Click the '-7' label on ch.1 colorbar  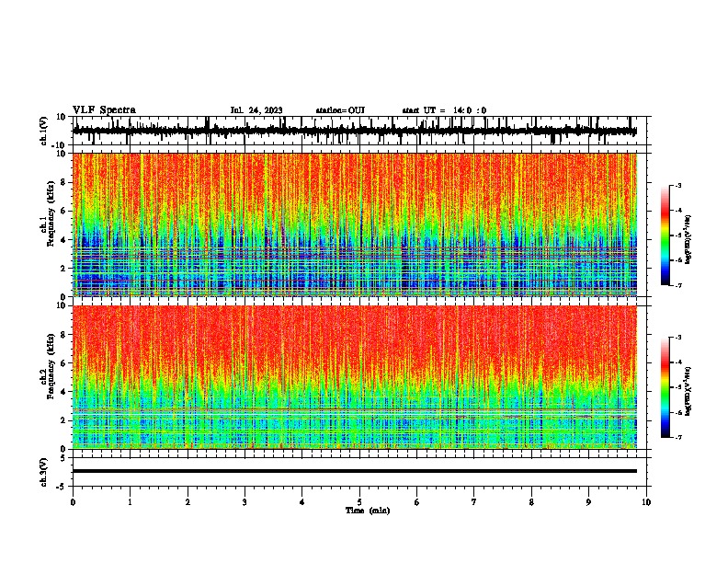click(678, 285)
